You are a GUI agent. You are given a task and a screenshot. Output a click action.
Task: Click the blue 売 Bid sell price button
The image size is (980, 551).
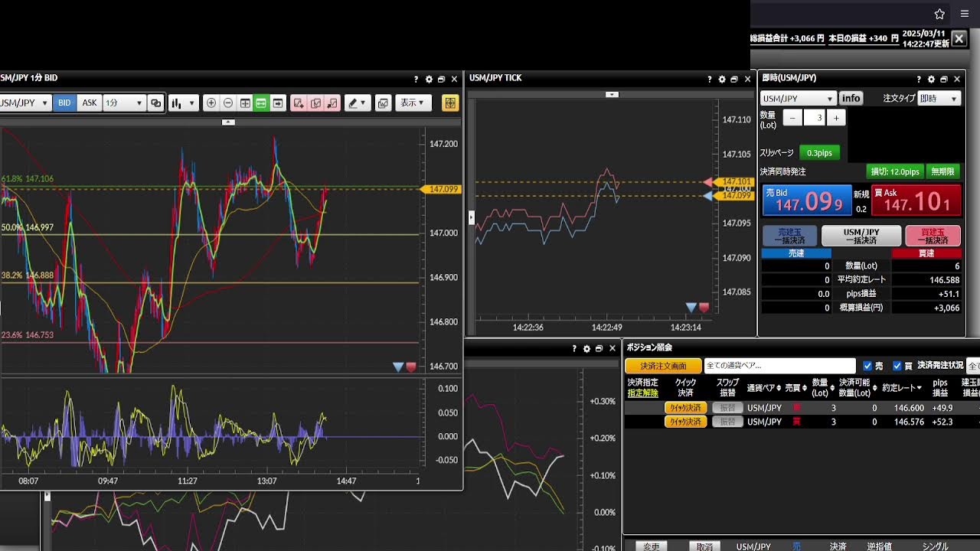(807, 201)
